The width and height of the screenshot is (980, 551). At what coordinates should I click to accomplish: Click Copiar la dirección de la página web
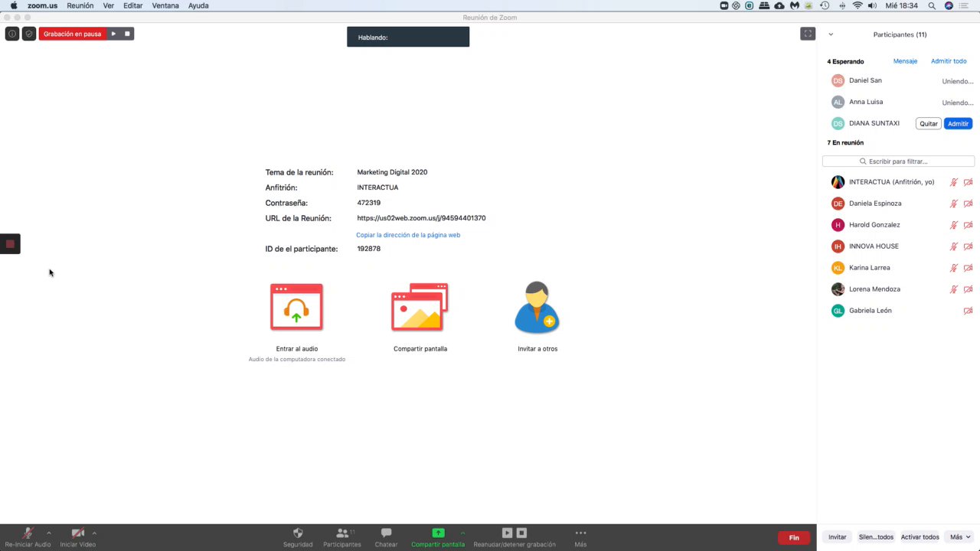point(408,235)
